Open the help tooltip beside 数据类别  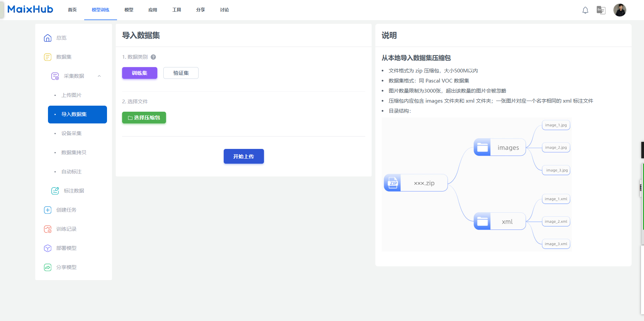click(153, 57)
